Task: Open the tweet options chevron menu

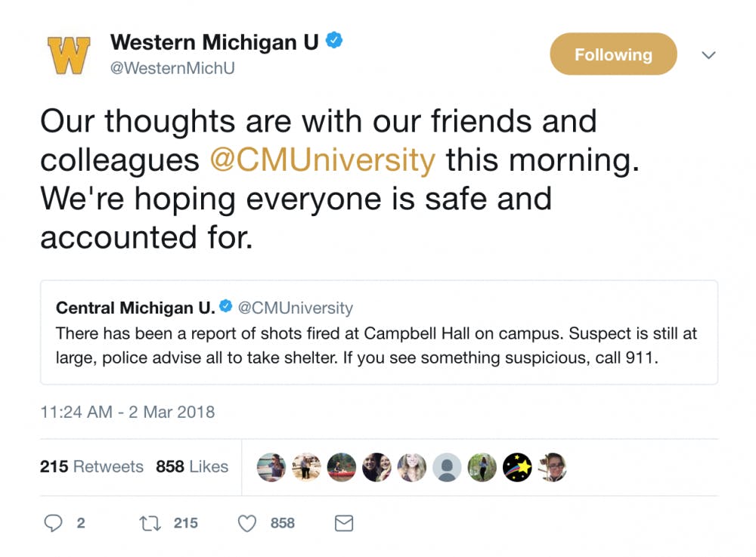Action: [x=708, y=55]
